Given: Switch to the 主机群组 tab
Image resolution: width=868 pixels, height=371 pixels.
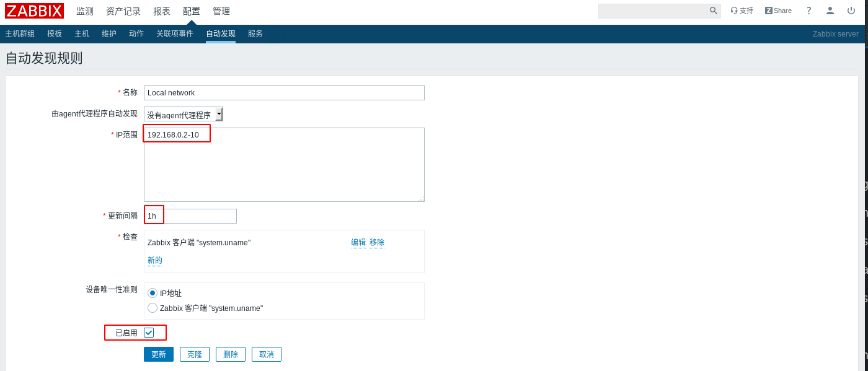Looking at the screenshot, I should click(20, 34).
